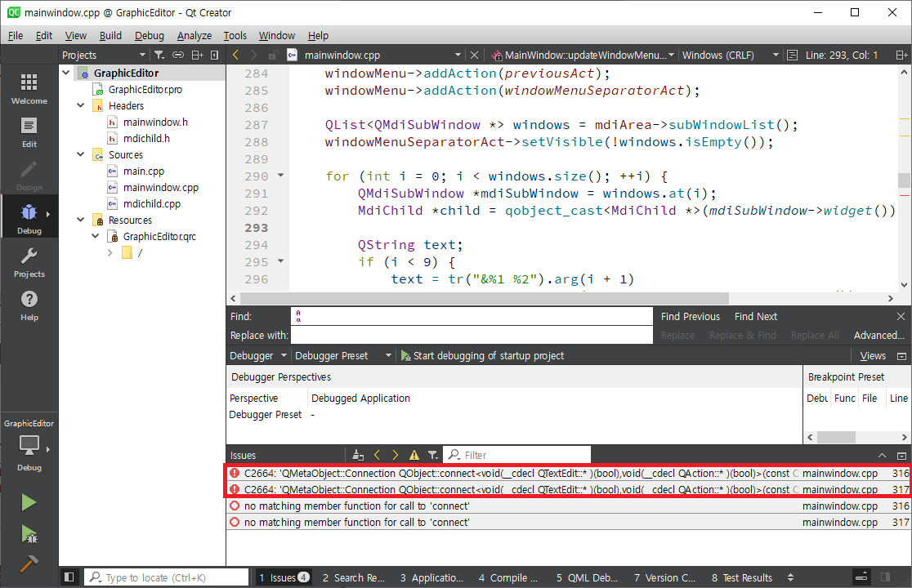The height and width of the screenshot is (588, 912).
Task: Toggle progress details icon in status bar
Action: pyautogui.click(x=861, y=577)
